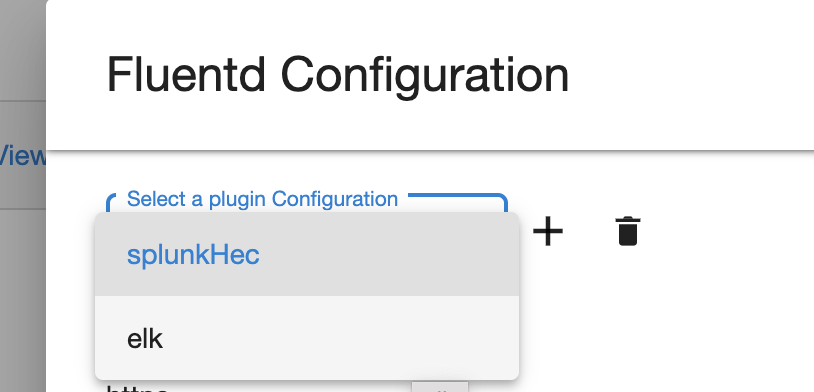Image resolution: width=814 pixels, height=392 pixels.
Task: Click the small gray button below the list
Action: tap(440, 387)
